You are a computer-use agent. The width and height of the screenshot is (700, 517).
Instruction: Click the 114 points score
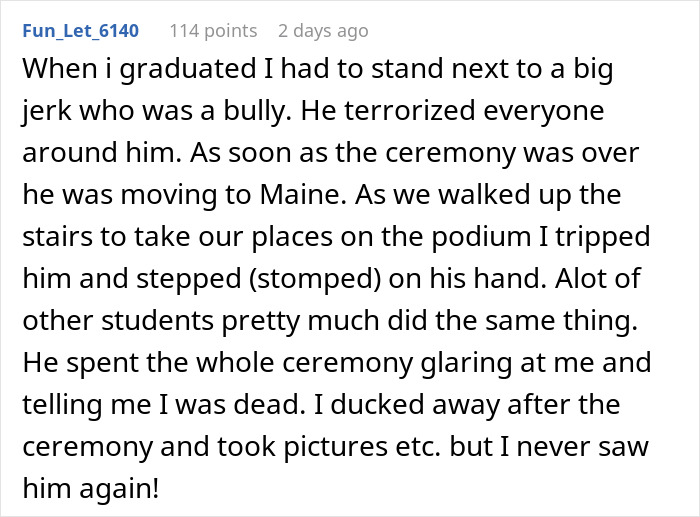tap(213, 31)
